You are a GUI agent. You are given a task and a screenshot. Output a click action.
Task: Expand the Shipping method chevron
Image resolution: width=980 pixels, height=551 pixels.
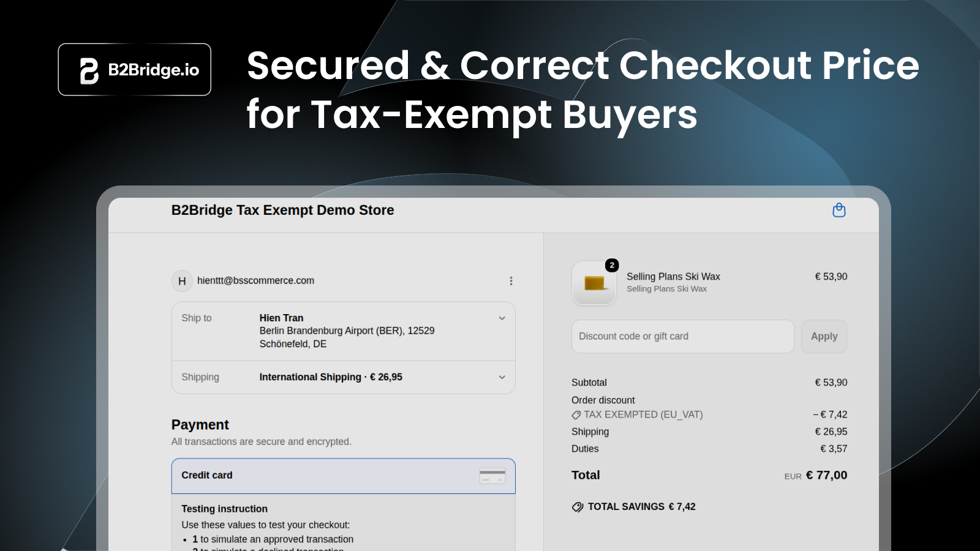(x=502, y=377)
